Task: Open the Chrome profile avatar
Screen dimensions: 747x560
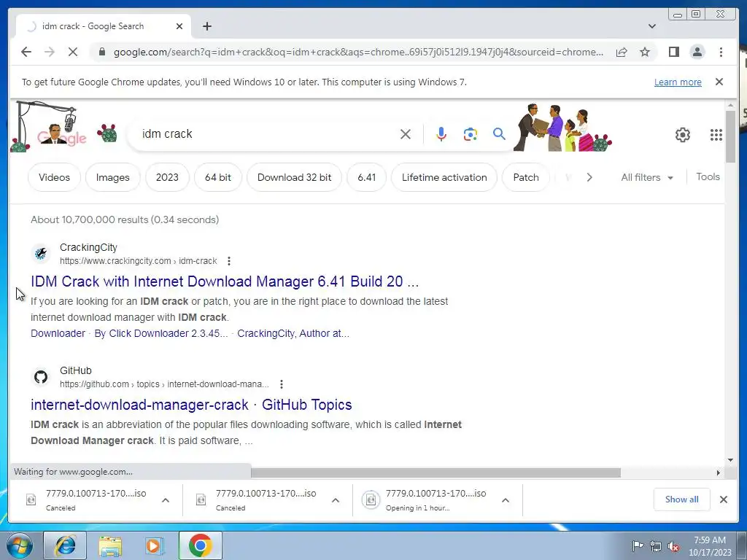Action: coord(697,52)
